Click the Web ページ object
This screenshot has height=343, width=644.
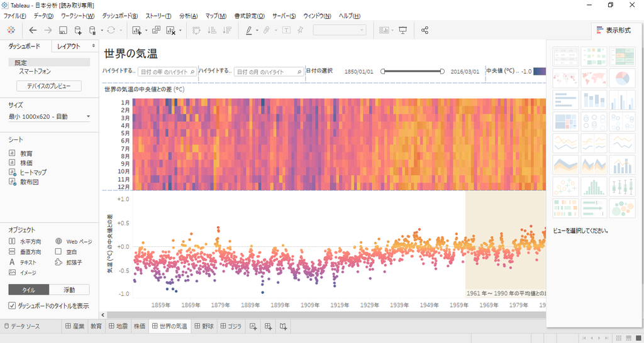[74, 242]
